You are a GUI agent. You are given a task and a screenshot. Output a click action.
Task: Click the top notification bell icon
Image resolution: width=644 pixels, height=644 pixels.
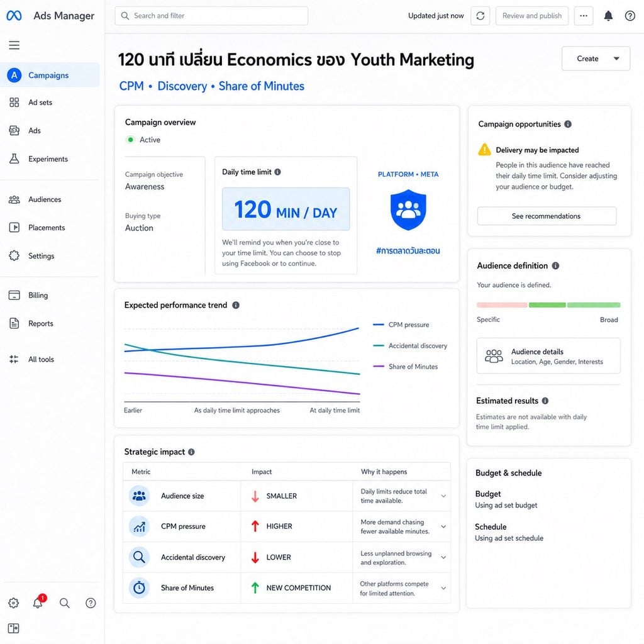[608, 16]
